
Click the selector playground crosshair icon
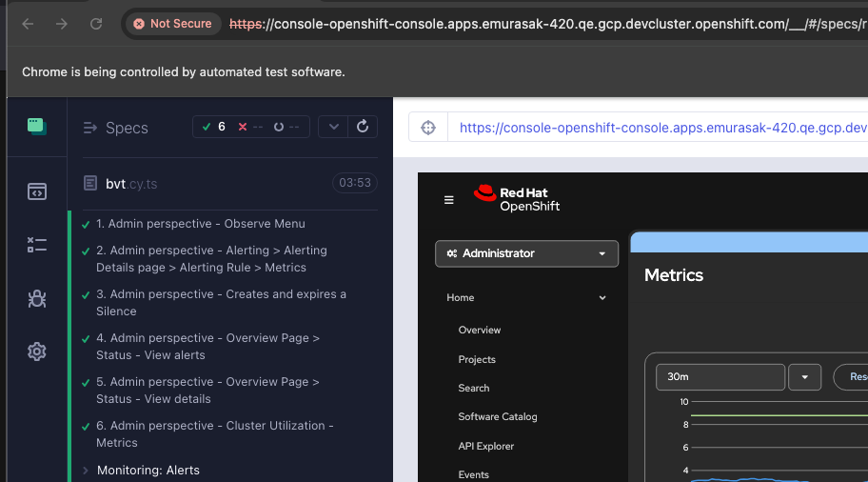click(428, 128)
